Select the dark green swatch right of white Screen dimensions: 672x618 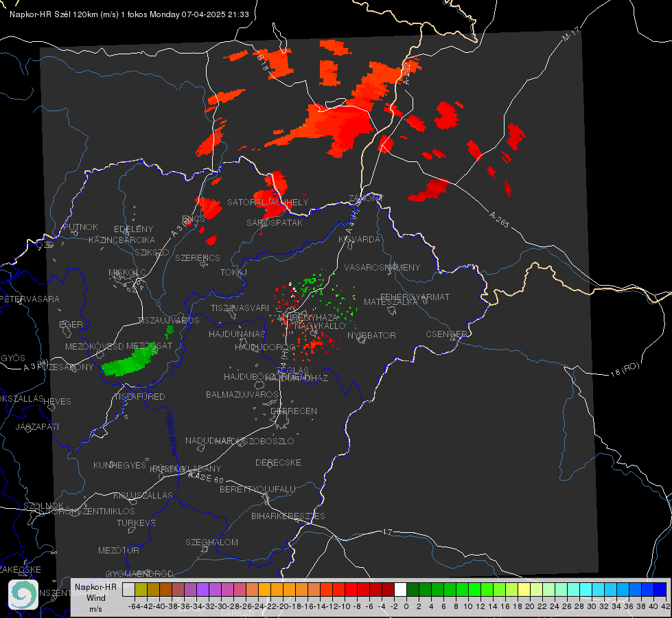[x=413, y=589]
